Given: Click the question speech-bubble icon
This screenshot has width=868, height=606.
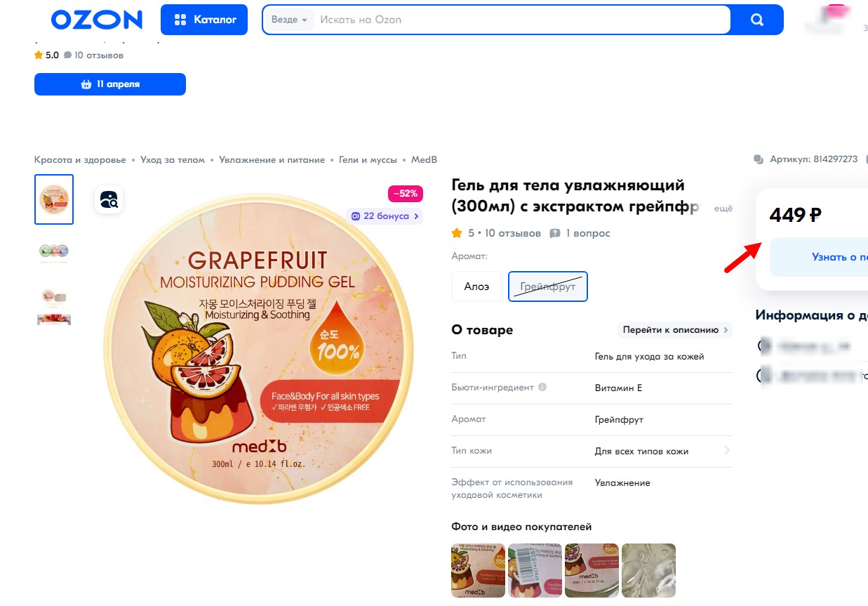Looking at the screenshot, I should pos(555,233).
